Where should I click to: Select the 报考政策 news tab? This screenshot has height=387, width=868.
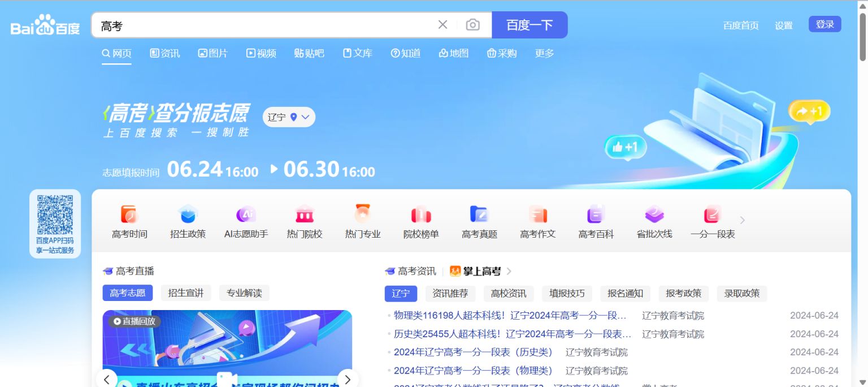pyautogui.click(x=683, y=294)
